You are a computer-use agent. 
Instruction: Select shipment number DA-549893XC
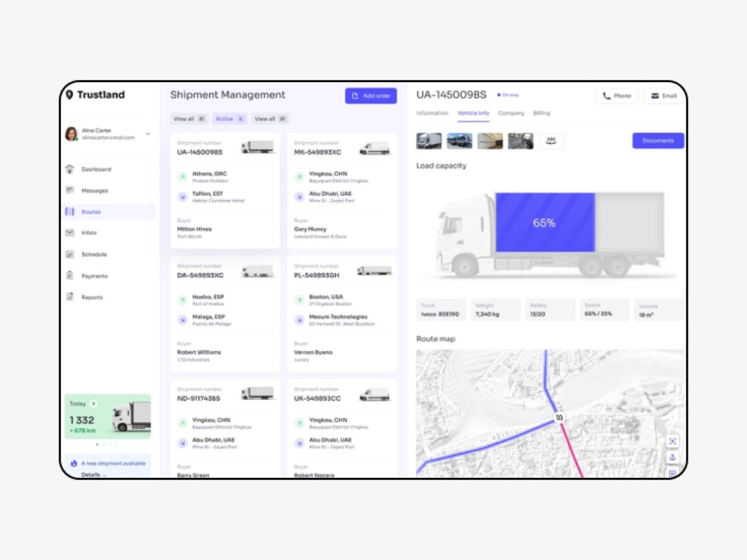click(x=200, y=275)
